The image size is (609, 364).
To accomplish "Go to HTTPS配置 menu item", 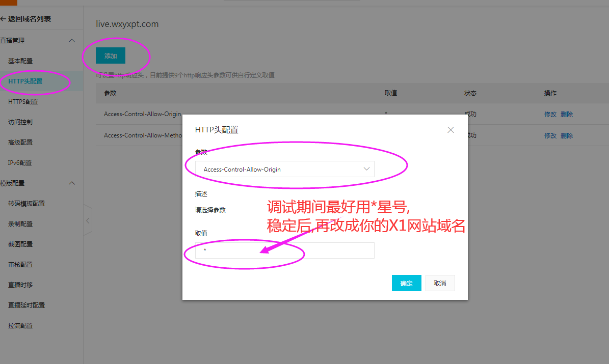I will click(23, 102).
